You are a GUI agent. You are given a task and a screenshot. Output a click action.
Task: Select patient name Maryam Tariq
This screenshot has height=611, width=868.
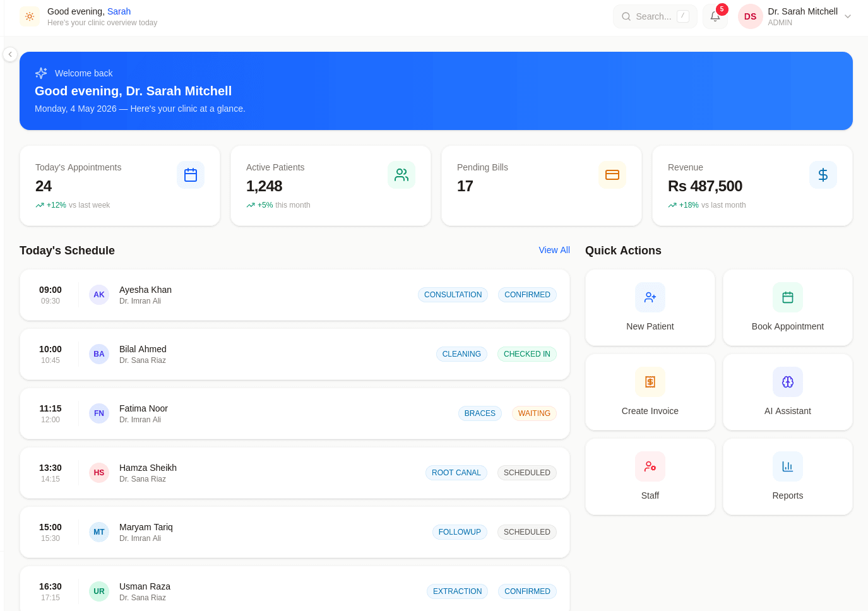(x=146, y=527)
